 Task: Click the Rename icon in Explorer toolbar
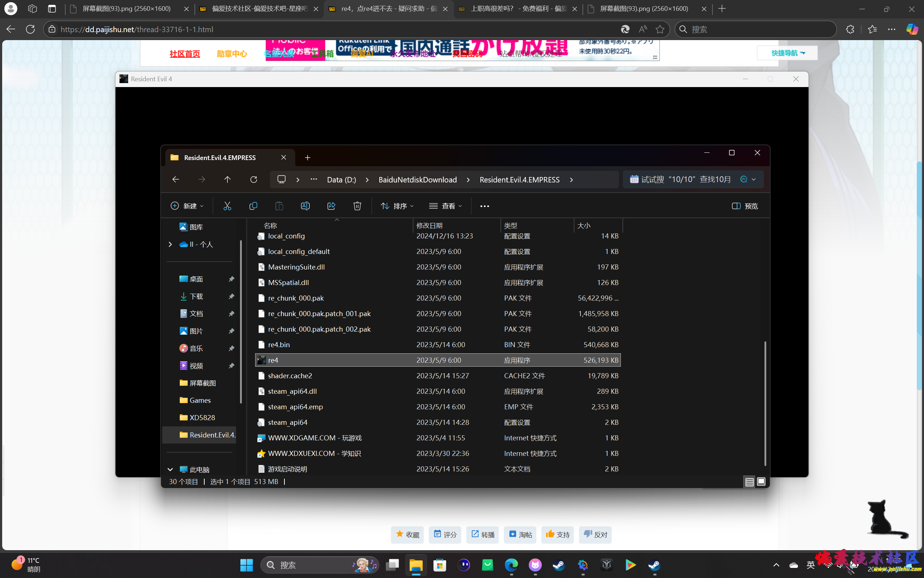tap(305, 206)
